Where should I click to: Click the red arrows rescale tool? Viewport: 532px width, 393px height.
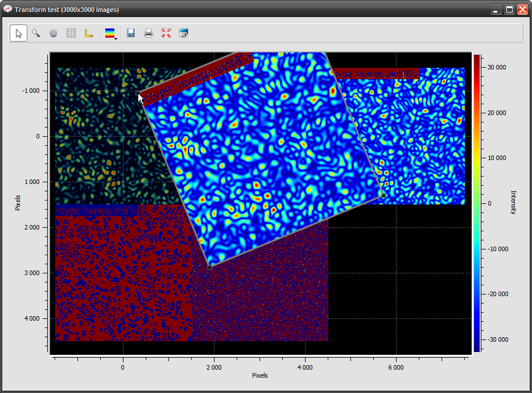point(166,33)
